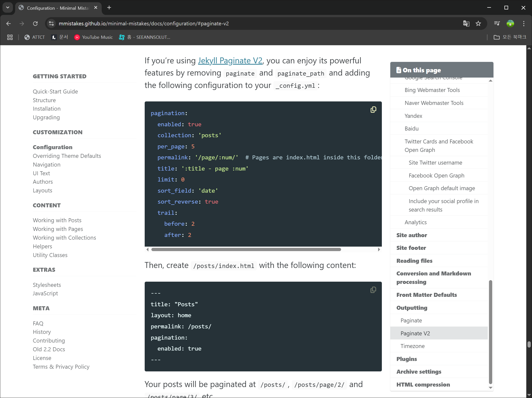Screen dimensions: 532x398
Task: Jump to Timezone section in contents
Action: click(412, 346)
